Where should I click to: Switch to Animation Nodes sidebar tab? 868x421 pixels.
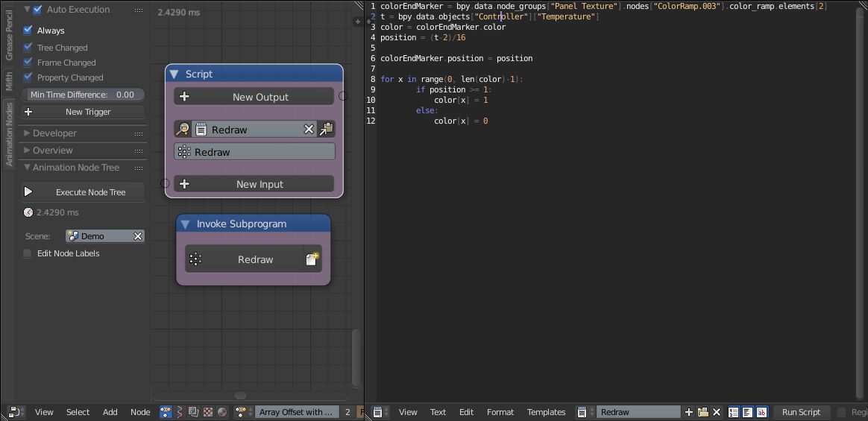click(9, 133)
